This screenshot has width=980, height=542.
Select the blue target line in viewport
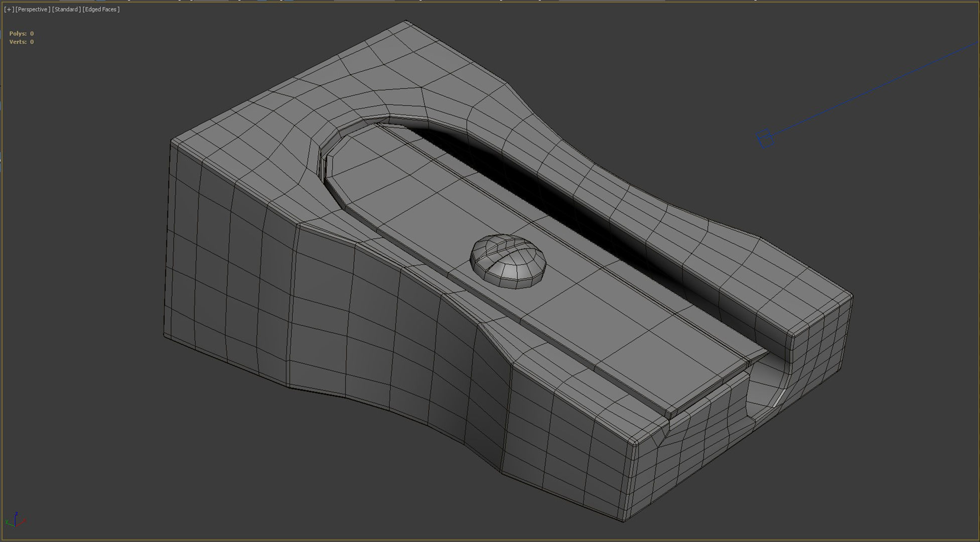click(x=875, y=89)
